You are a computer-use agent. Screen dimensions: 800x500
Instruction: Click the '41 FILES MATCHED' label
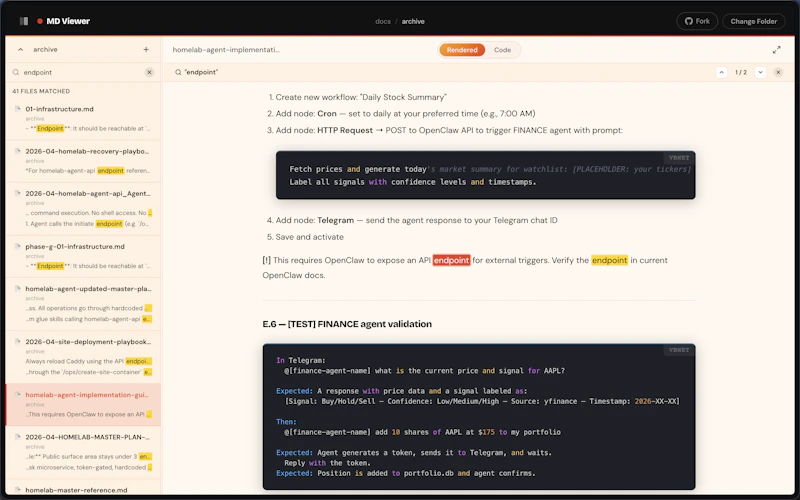pyautogui.click(x=41, y=91)
